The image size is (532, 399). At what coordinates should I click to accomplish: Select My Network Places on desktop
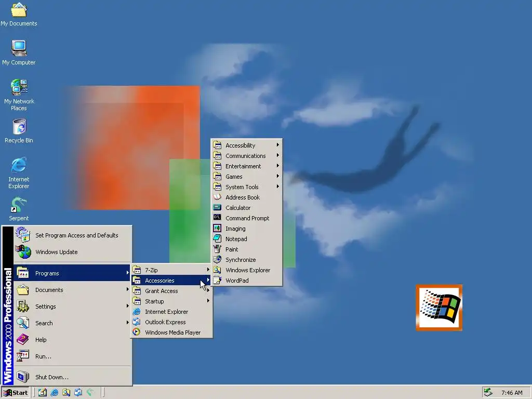(19, 95)
